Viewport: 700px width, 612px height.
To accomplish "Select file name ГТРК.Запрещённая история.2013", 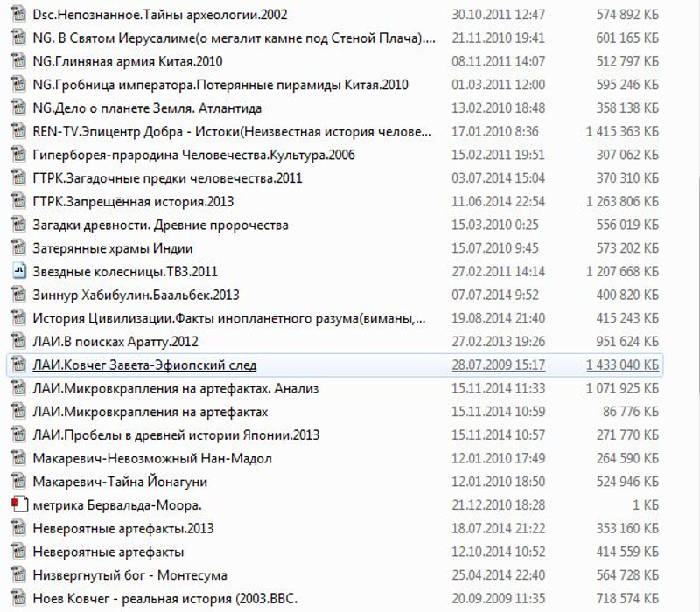I will coord(133,202).
